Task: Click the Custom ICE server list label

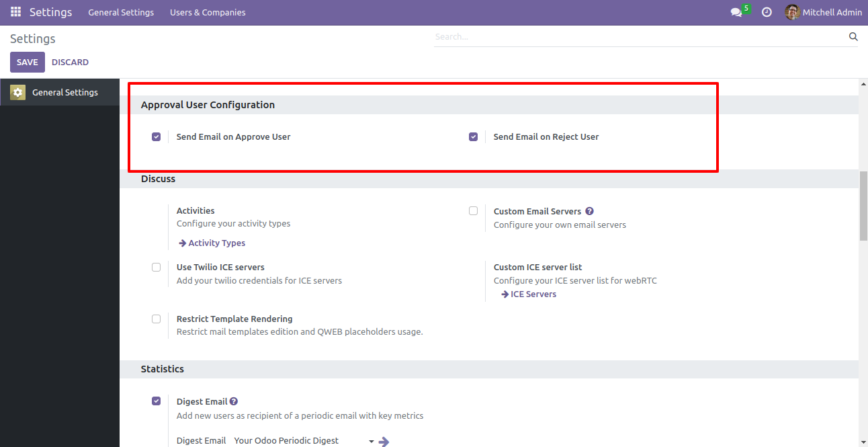Action: (x=538, y=267)
